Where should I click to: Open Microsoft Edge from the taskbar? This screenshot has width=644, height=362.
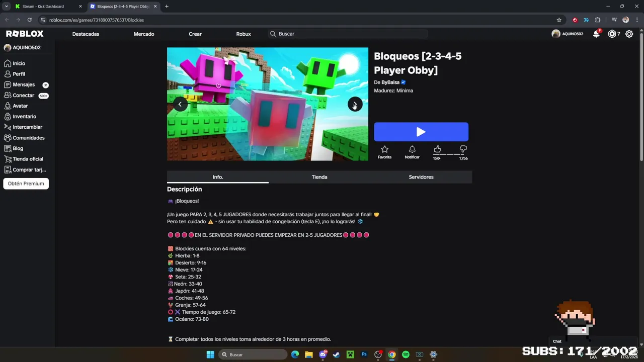coord(295,354)
